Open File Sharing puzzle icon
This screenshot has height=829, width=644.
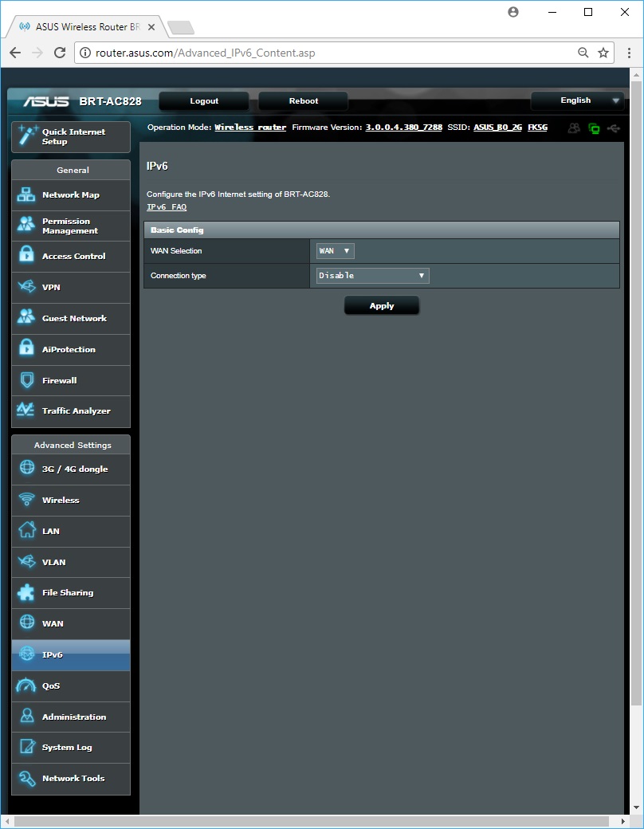point(27,593)
